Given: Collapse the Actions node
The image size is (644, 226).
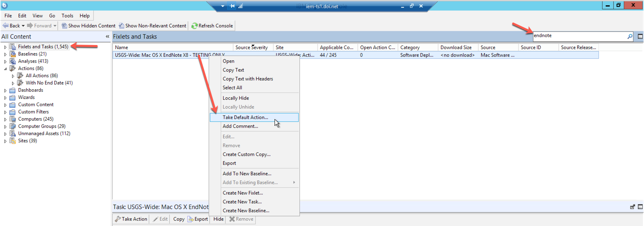Looking at the screenshot, I should [x=5, y=69].
